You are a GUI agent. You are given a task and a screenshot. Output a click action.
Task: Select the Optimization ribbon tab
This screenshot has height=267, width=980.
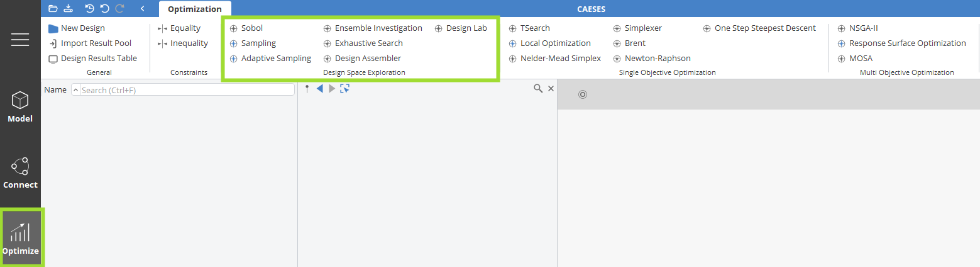pyautogui.click(x=195, y=9)
